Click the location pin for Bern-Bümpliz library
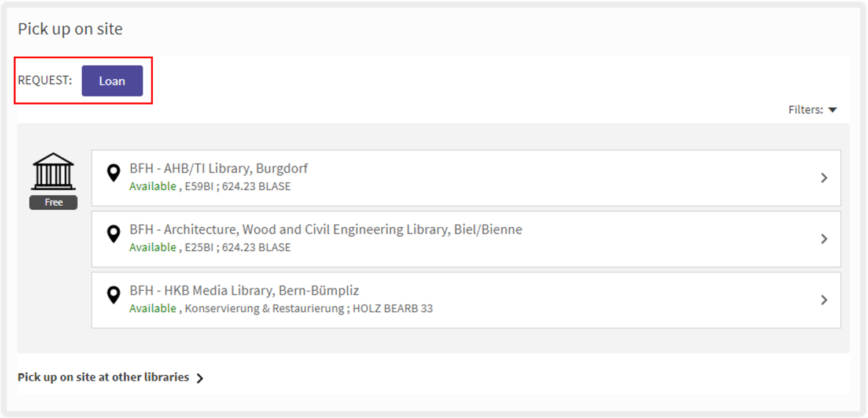 point(114,295)
